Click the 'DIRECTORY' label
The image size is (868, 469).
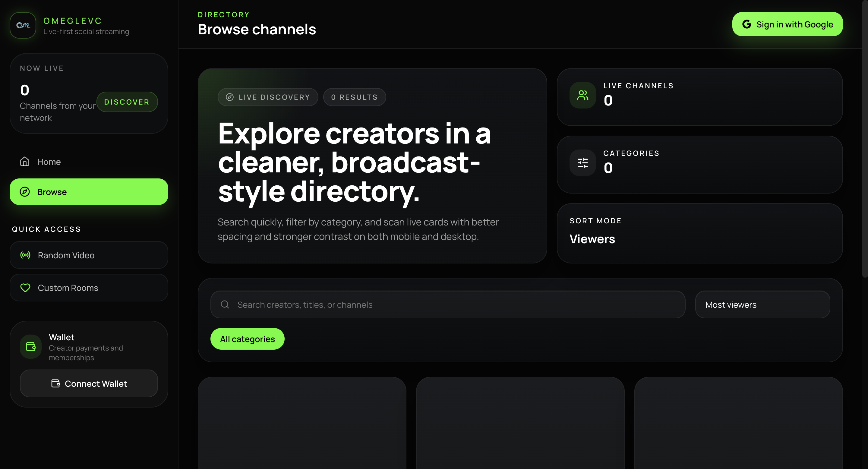(224, 14)
